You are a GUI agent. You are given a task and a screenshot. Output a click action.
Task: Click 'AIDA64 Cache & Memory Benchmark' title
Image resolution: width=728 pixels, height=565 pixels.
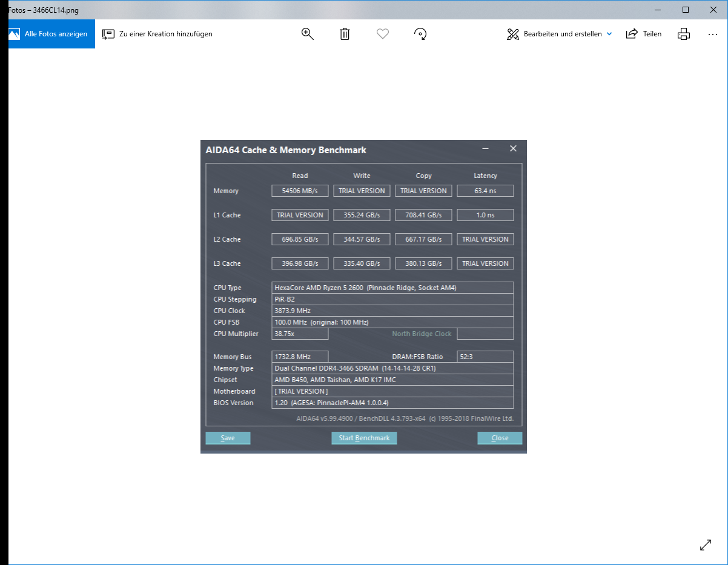click(x=286, y=150)
